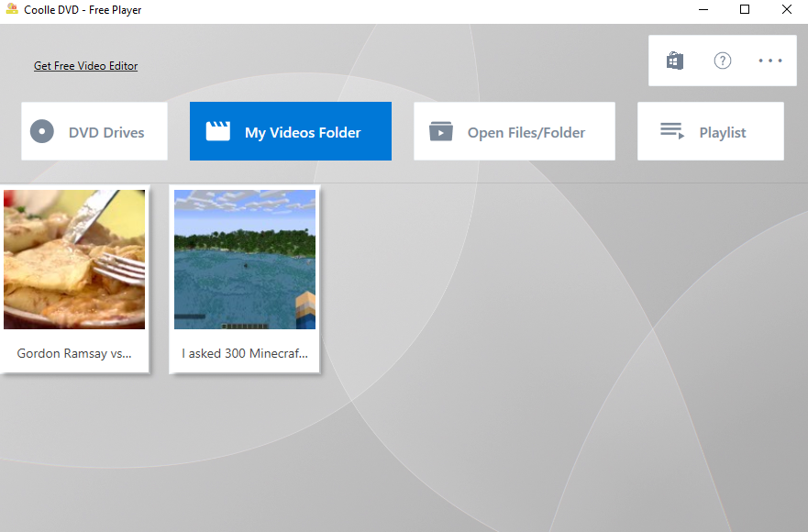Click the folder play icon on Open Files/Folder

tap(441, 131)
